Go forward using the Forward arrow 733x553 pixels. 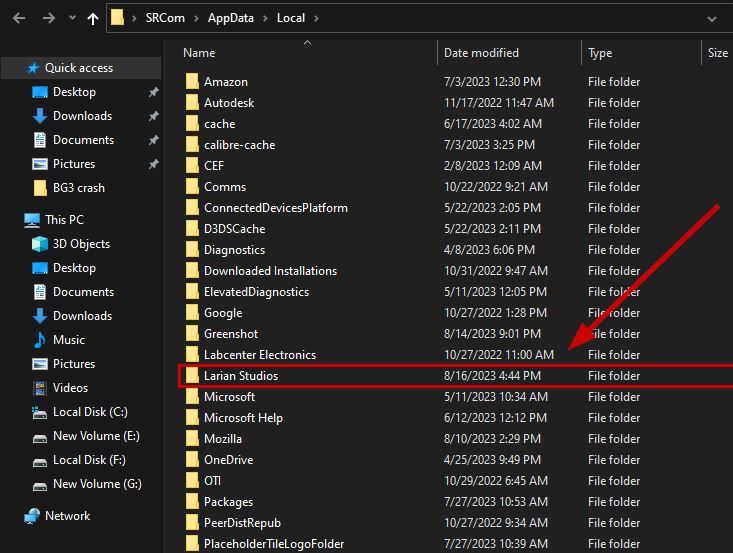click(49, 18)
